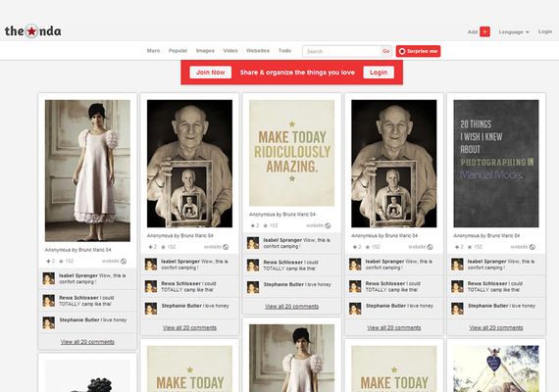Open the poster reading Ridiculously Amazing
Image resolution: width=559 pixels, height=392 pixels.
[x=291, y=153]
